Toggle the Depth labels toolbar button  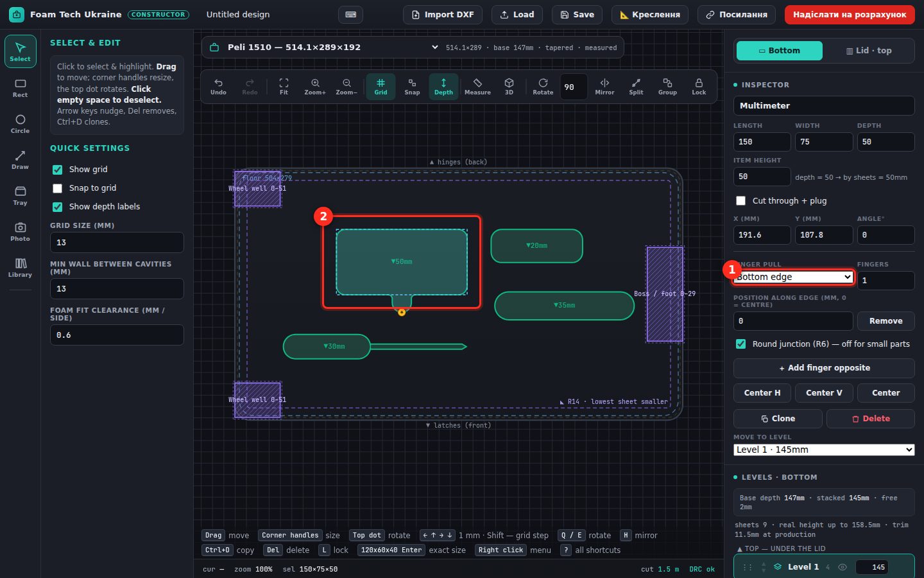click(x=443, y=87)
